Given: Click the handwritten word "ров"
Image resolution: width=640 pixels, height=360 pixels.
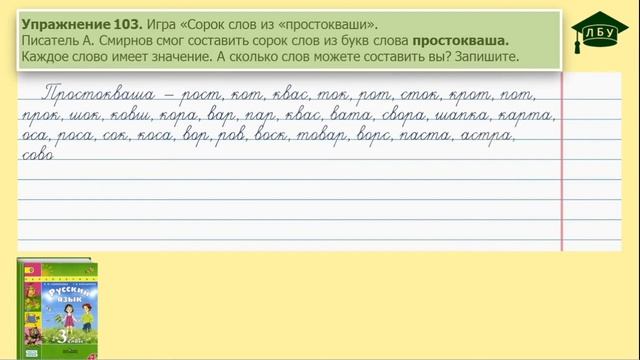Looking at the screenshot, I should click(x=232, y=137).
